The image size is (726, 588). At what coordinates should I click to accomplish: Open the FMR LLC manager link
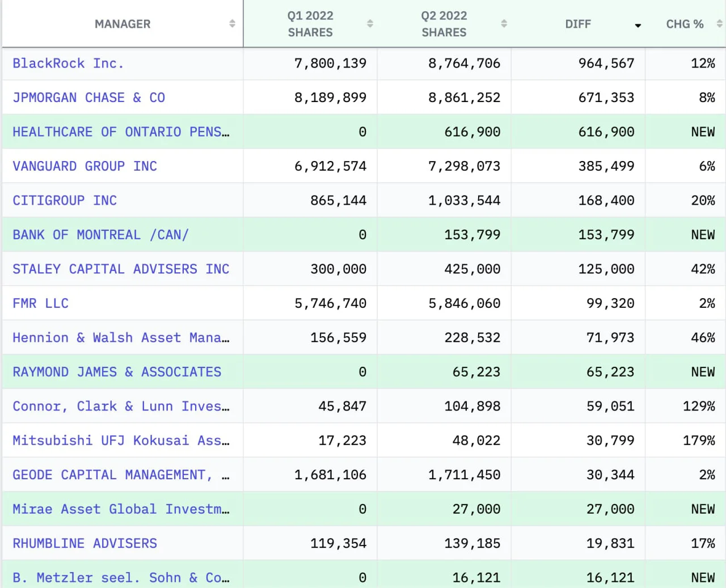click(x=40, y=303)
